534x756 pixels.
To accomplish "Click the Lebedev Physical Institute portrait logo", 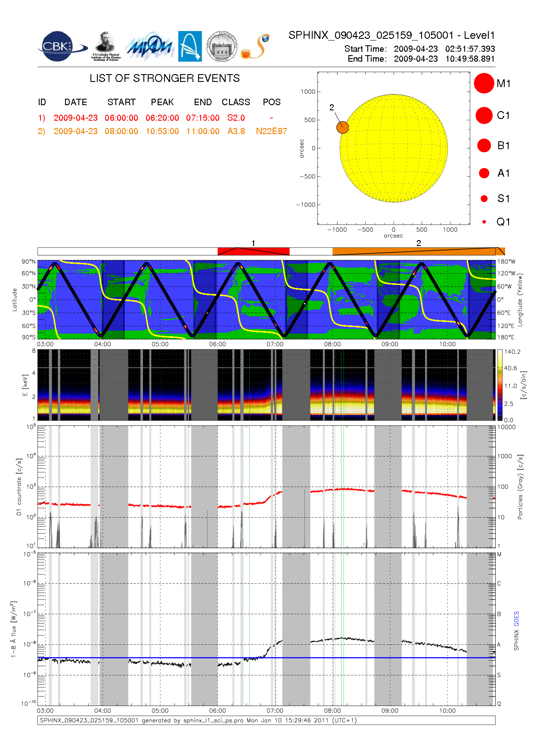I will click(x=106, y=46).
